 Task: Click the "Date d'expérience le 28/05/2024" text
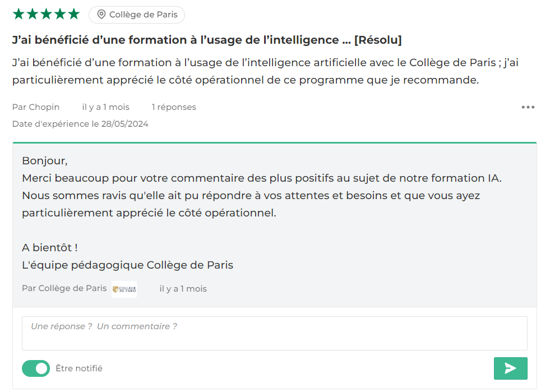80,123
